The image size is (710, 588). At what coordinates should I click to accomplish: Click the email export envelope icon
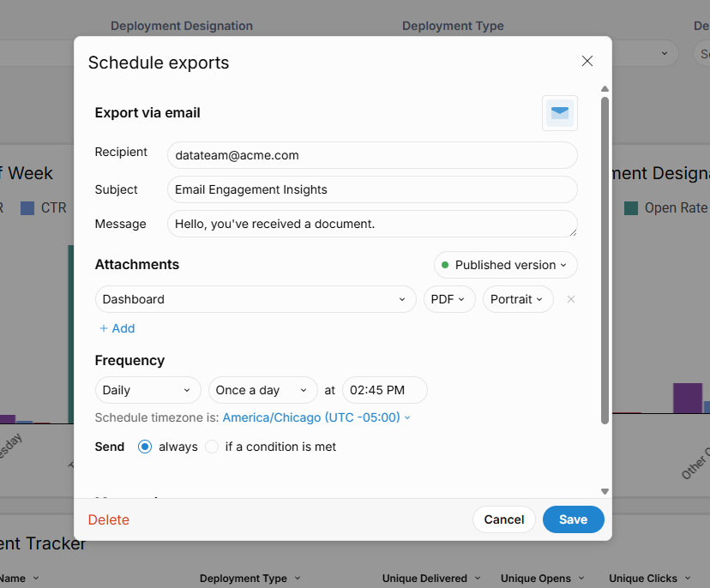point(559,113)
